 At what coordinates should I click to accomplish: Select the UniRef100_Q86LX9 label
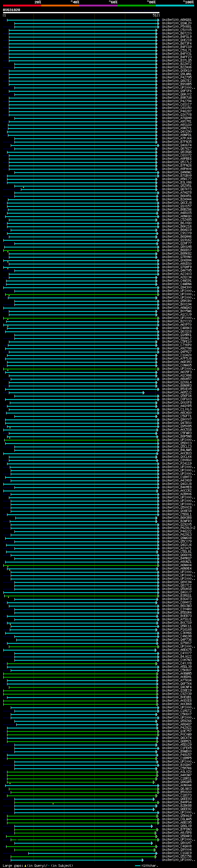coord(176,826)
